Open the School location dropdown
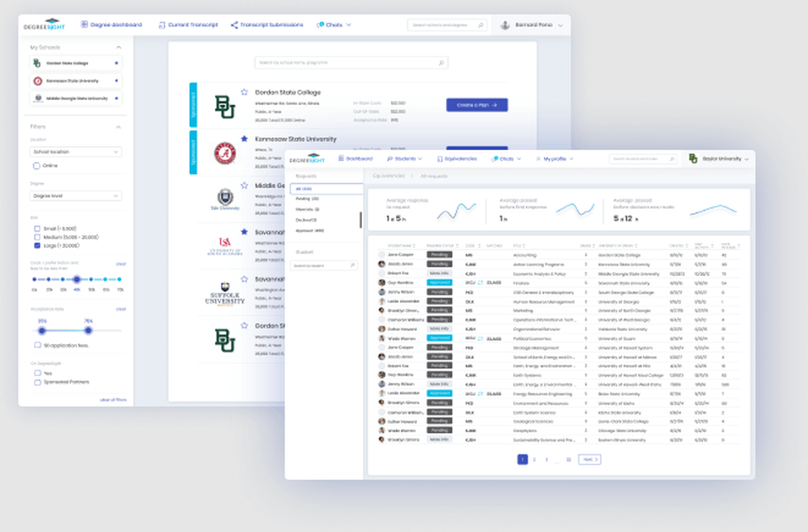This screenshot has width=808, height=532. click(77, 152)
